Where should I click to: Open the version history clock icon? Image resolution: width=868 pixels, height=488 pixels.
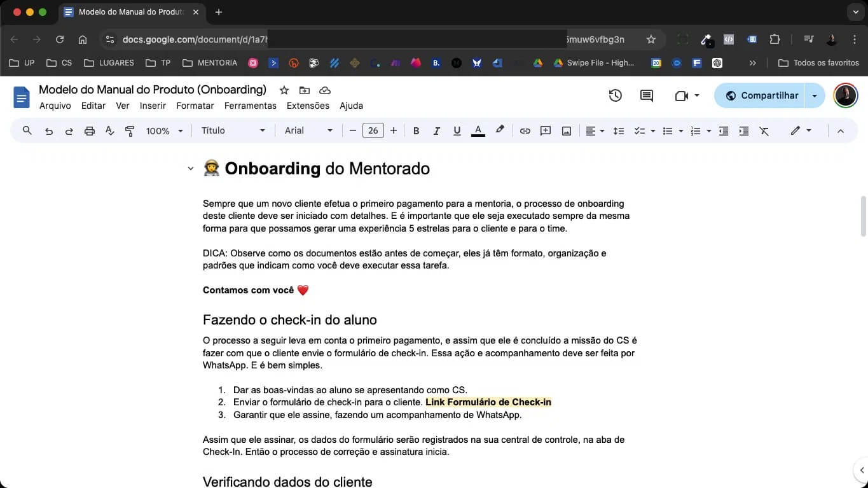pyautogui.click(x=615, y=95)
